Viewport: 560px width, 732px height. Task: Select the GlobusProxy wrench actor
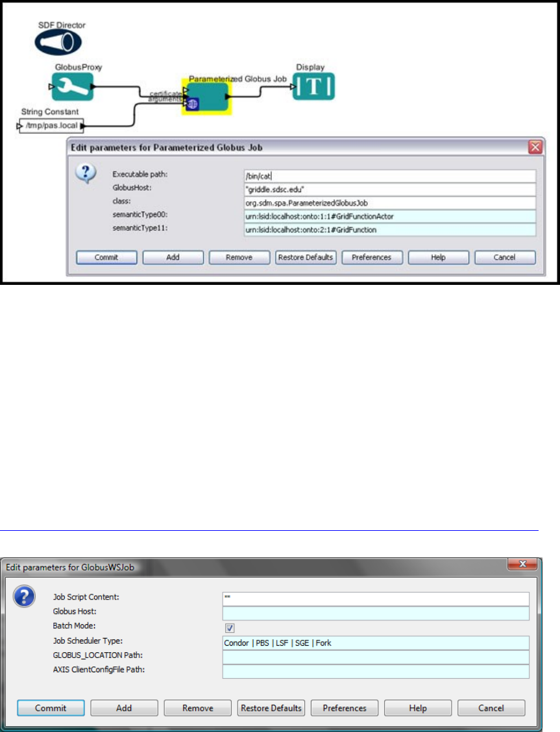point(72,86)
